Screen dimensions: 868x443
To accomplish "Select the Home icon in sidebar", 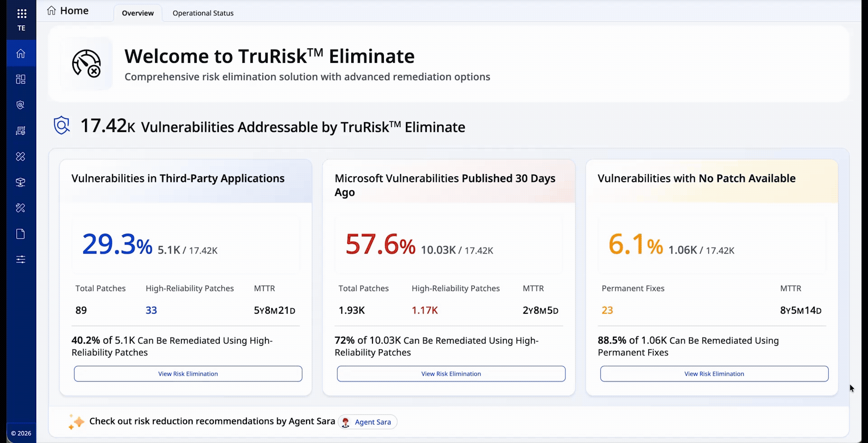I will click(x=21, y=53).
